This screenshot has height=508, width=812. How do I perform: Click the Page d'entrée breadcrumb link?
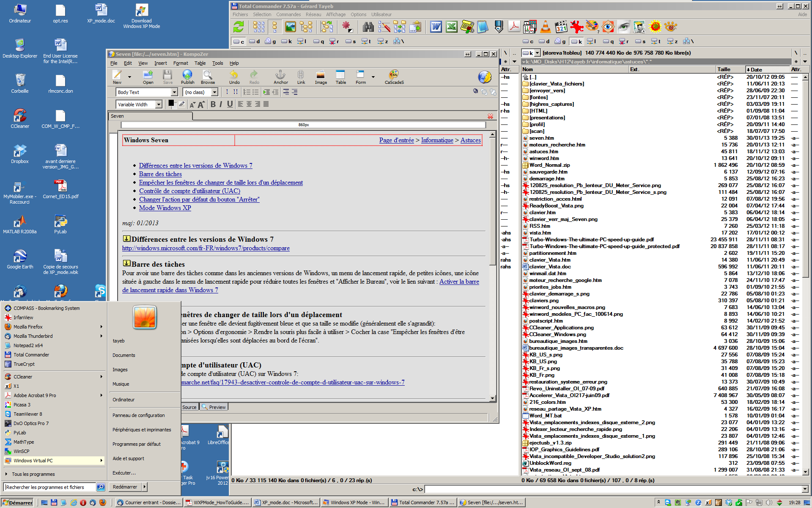coord(397,140)
